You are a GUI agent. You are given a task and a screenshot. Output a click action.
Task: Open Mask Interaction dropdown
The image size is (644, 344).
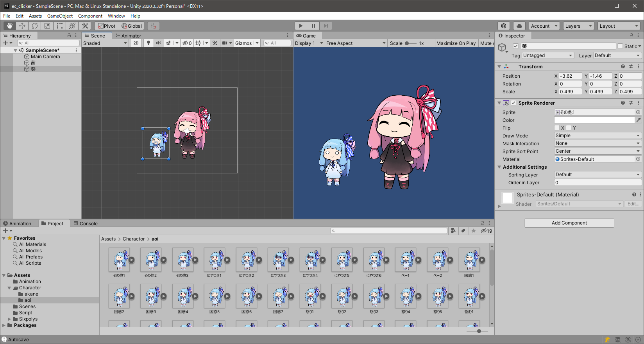coord(598,143)
